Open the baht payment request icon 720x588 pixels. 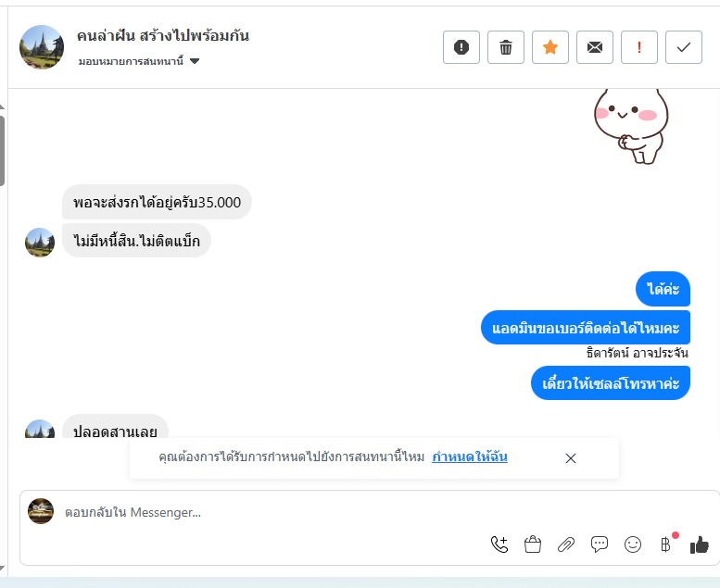(x=666, y=544)
